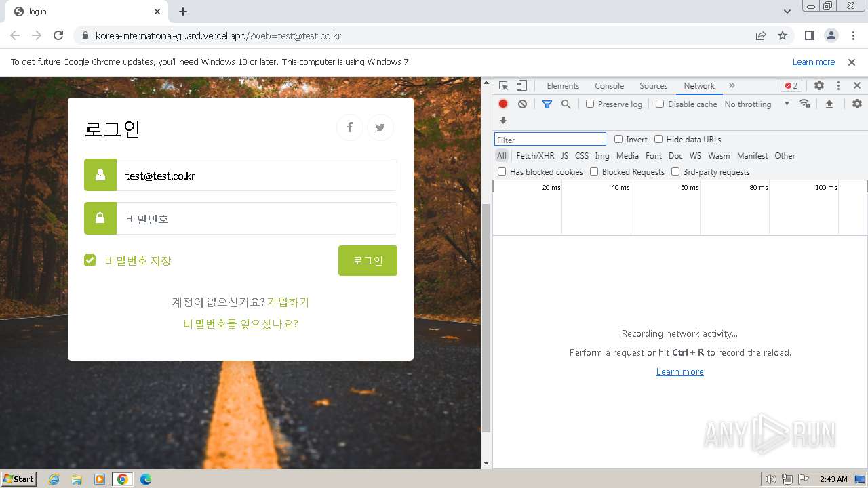Select the Network tab
868x488 pixels.
pyautogui.click(x=699, y=85)
